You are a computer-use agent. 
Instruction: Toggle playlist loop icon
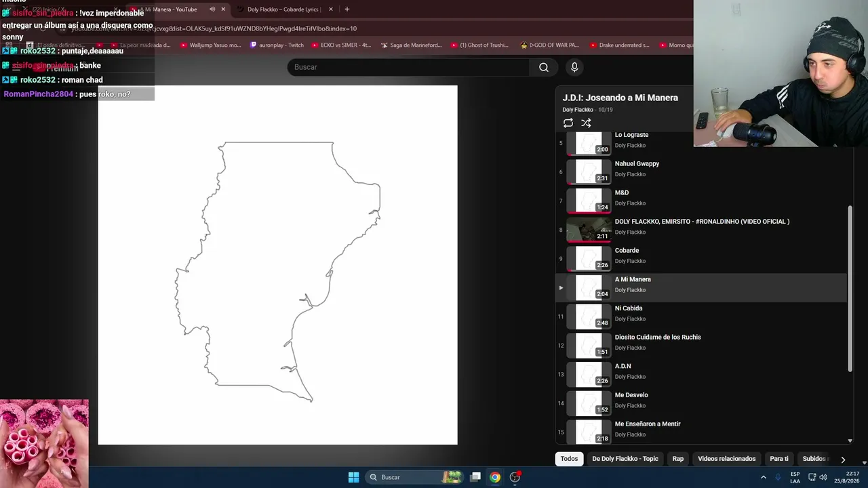(568, 123)
